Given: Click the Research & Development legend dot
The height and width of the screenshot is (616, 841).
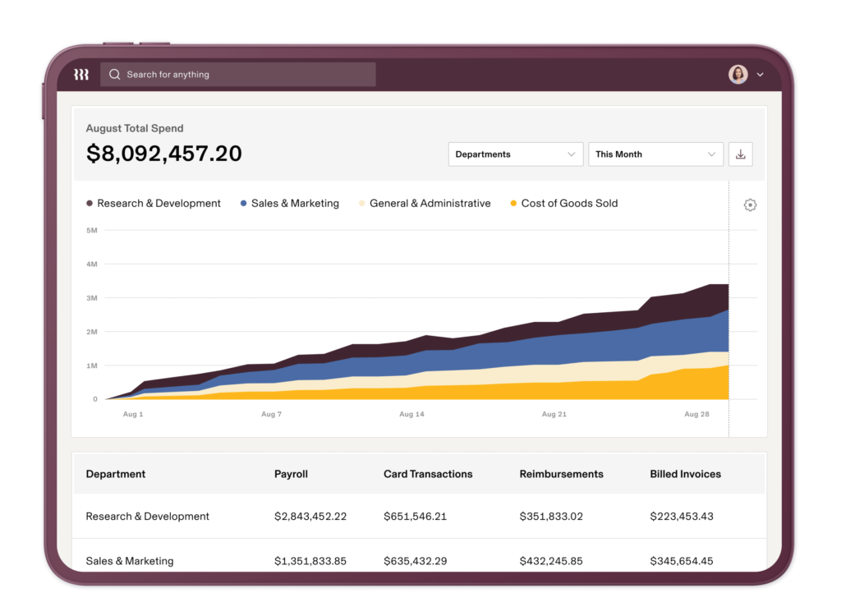Looking at the screenshot, I should click(x=89, y=203).
